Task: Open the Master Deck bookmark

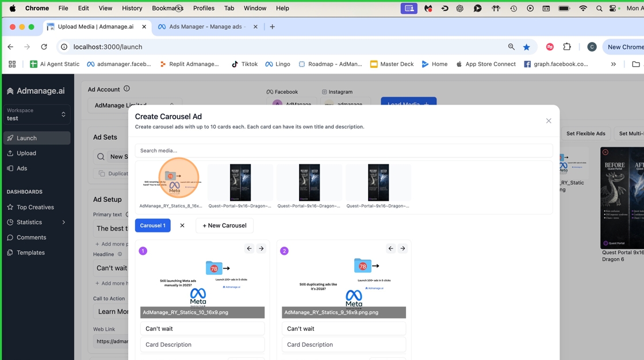Action: pyautogui.click(x=392, y=64)
